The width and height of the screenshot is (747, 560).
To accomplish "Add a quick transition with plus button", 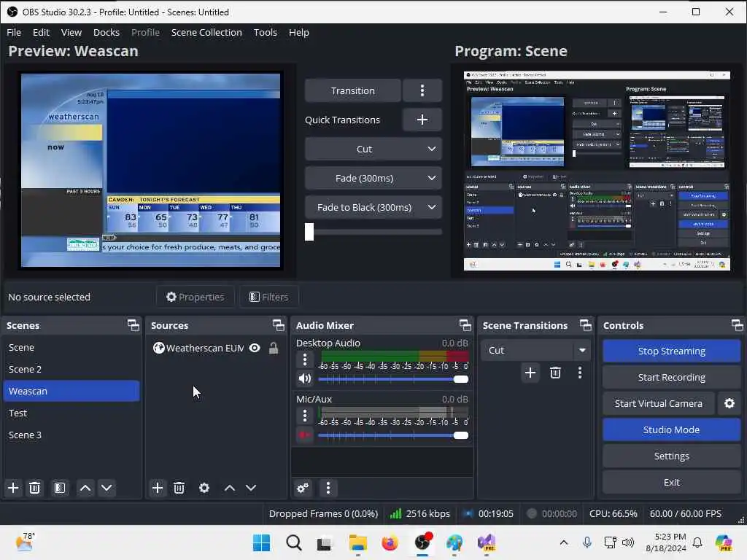I will [x=422, y=120].
